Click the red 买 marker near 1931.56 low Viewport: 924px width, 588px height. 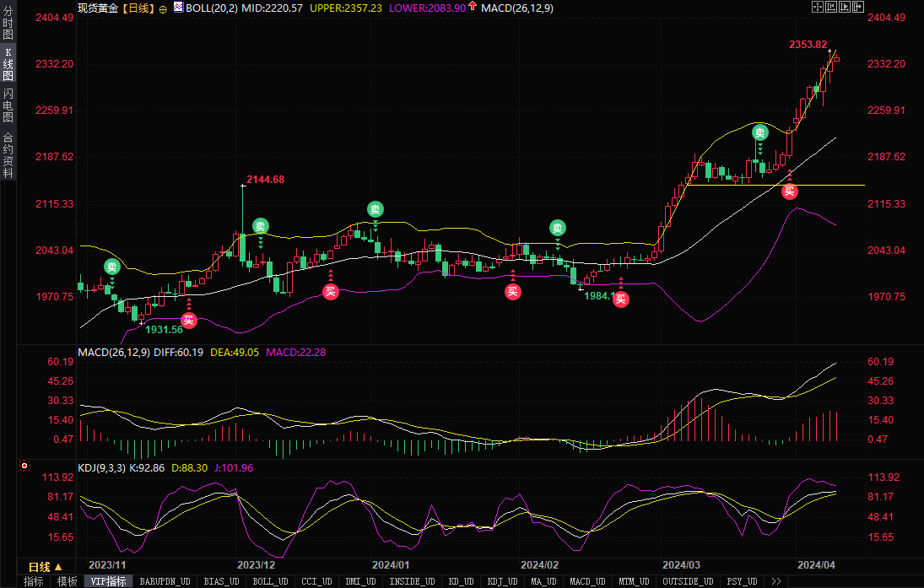pyautogui.click(x=189, y=320)
